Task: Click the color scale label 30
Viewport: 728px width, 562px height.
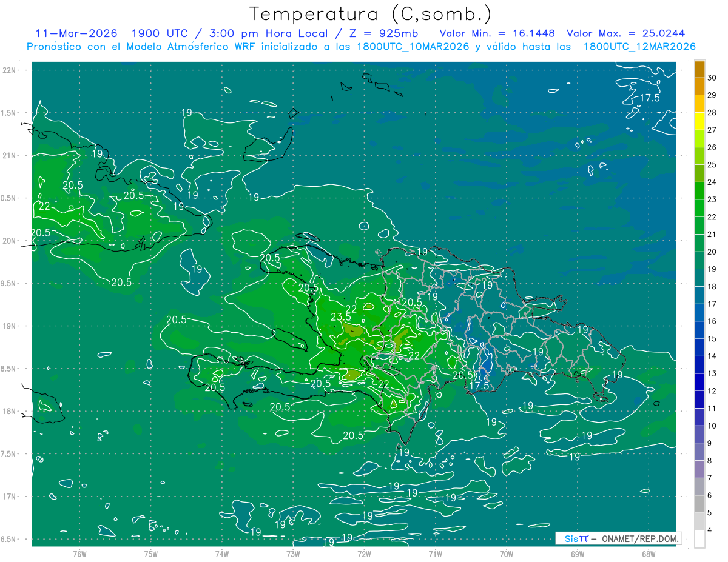Action: click(712, 78)
